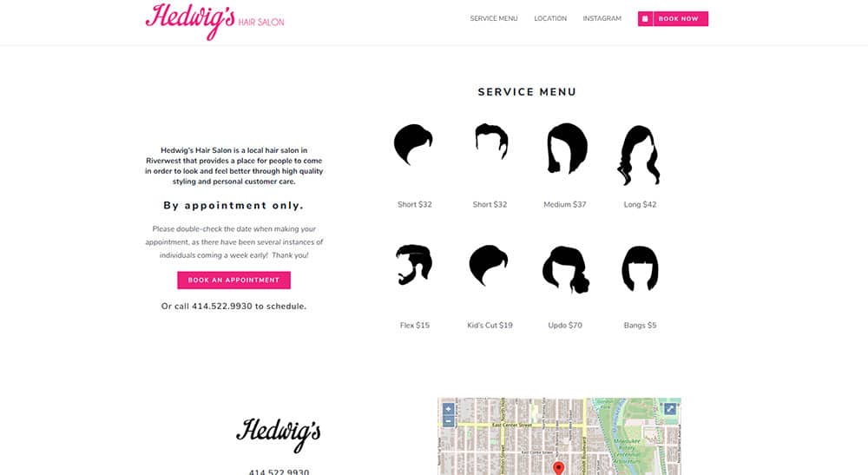
Task: Click the red location pin on map
Action: [558, 468]
